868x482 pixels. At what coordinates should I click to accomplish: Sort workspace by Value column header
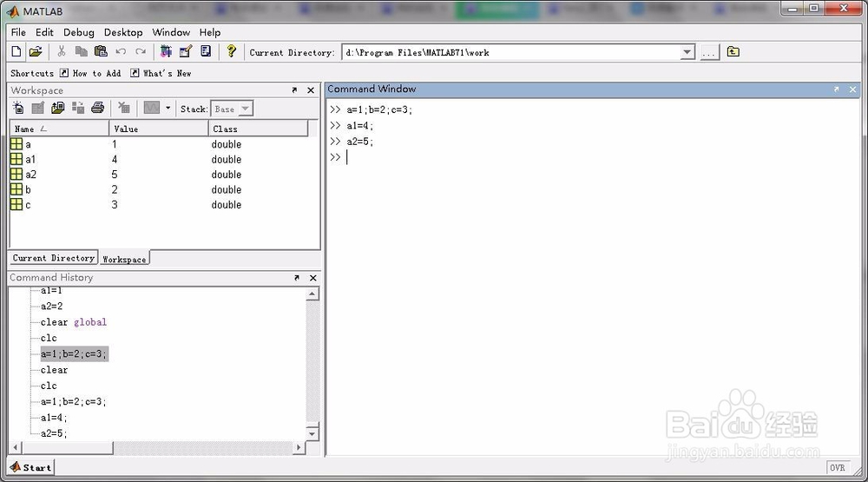pos(159,129)
